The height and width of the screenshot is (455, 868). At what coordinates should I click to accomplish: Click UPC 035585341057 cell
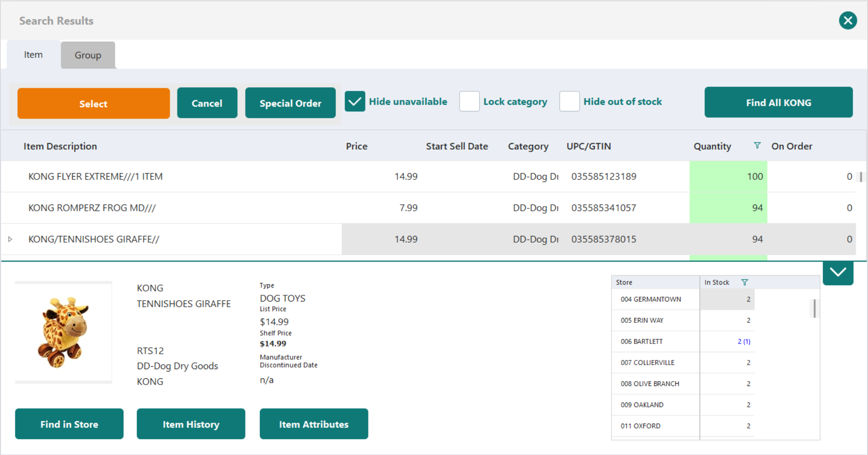(x=604, y=208)
